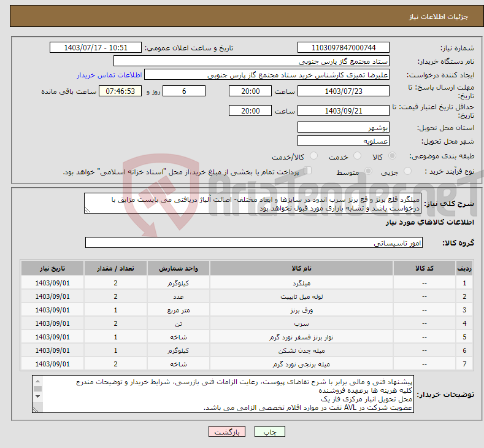
Task: Click the price validity date 1403/09/21 field
Action: tap(344, 110)
